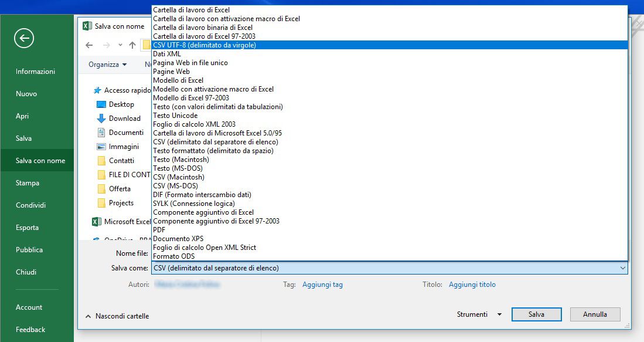This screenshot has height=342, width=644.
Task: Open Esporta in the backstage sidebar
Action: 28,228
